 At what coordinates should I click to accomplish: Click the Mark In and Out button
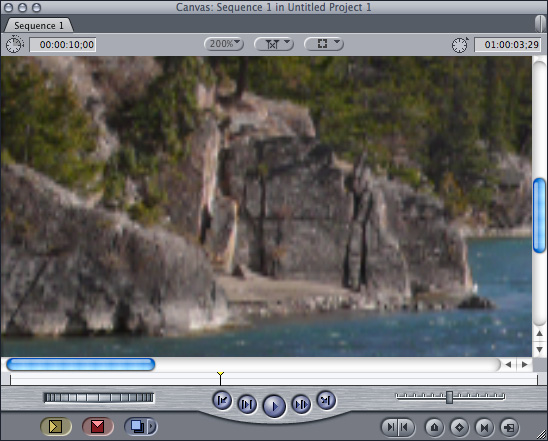(x=398, y=427)
